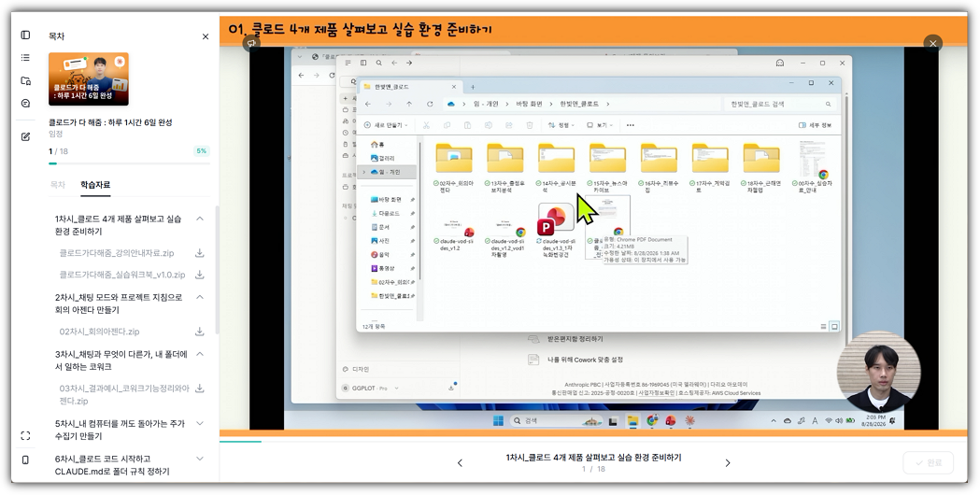Image resolution: width=980 pixels, height=495 pixels.
Task: Toggle the 세부 정보 details pane button
Action: coord(815,125)
